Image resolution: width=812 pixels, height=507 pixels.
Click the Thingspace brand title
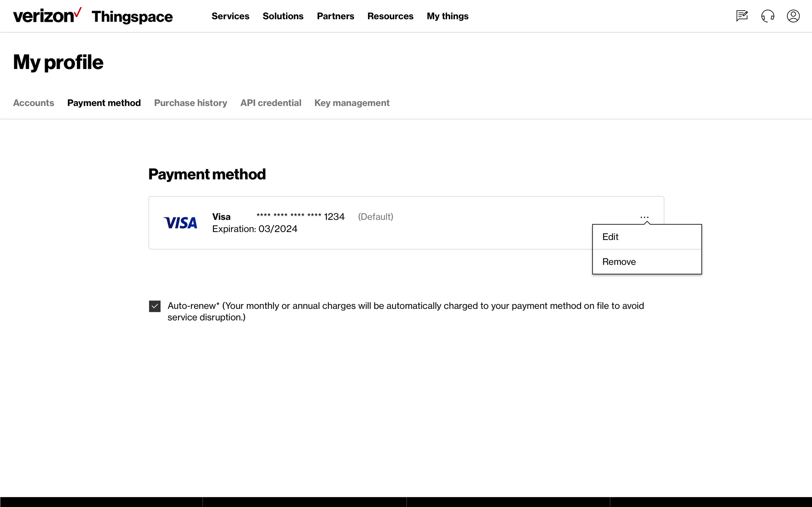(x=132, y=17)
